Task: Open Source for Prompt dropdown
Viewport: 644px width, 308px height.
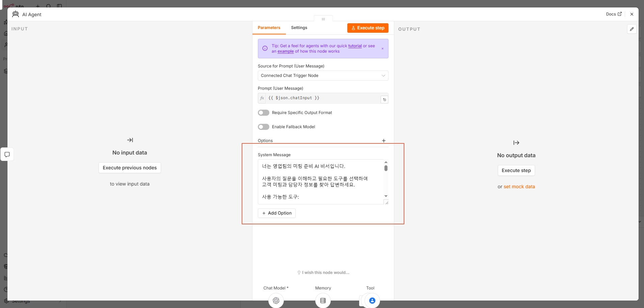Action: [323, 76]
